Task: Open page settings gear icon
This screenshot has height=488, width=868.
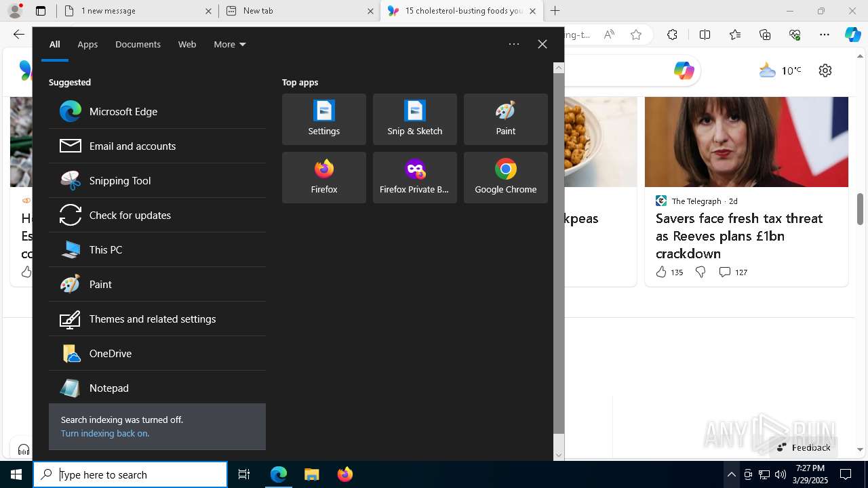Action: click(825, 70)
